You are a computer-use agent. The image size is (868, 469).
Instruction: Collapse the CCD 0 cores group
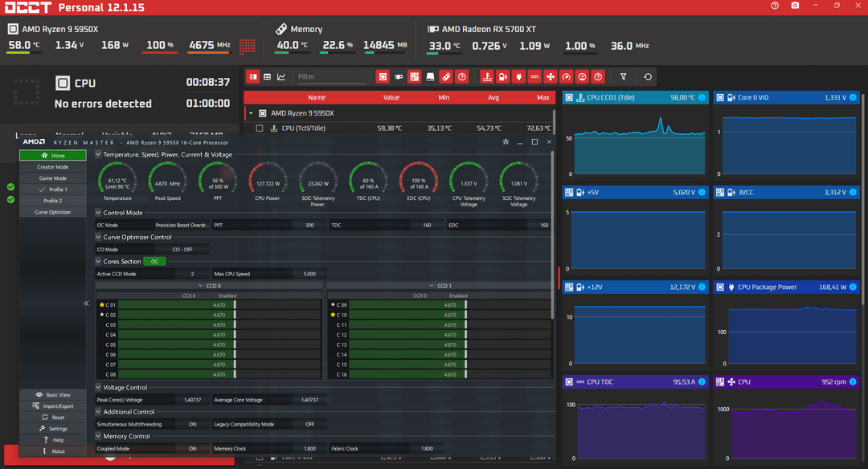(200, 286)
